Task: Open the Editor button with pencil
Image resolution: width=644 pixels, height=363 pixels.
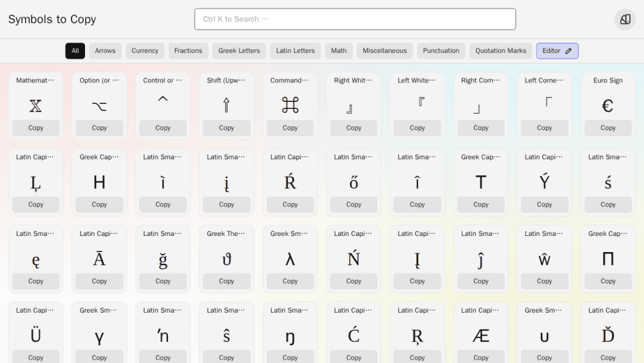Action: click(x=557, y=51)
